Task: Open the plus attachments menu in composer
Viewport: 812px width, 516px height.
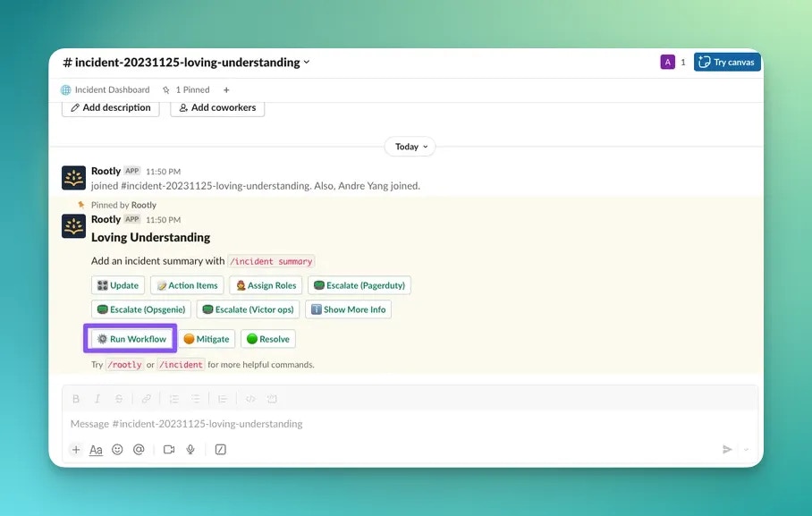Action: (76, 449)
